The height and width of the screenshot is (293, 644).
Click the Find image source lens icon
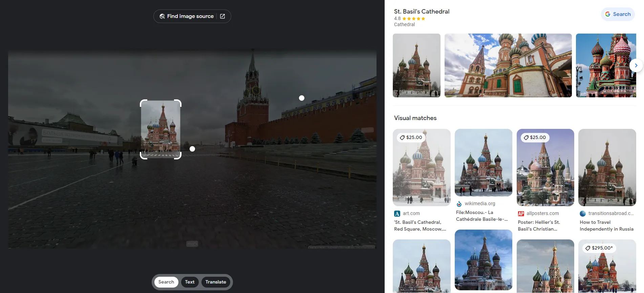tap(162, 16)
